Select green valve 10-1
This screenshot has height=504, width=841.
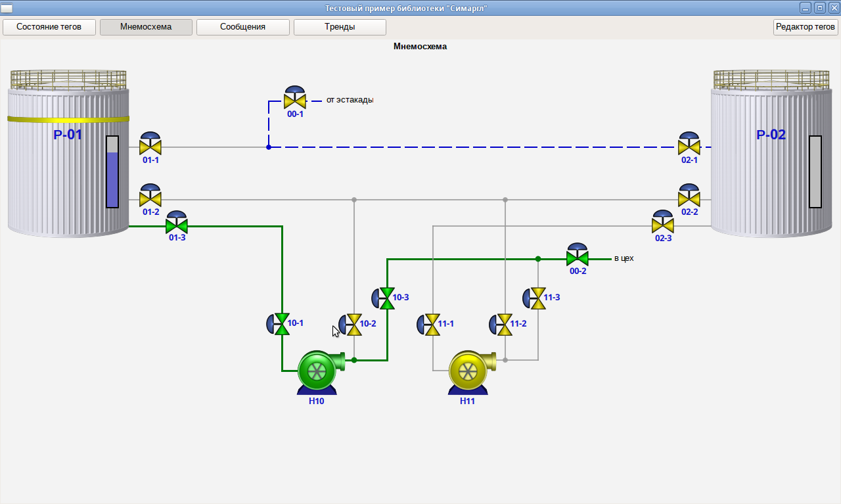[x=278, y=324]
